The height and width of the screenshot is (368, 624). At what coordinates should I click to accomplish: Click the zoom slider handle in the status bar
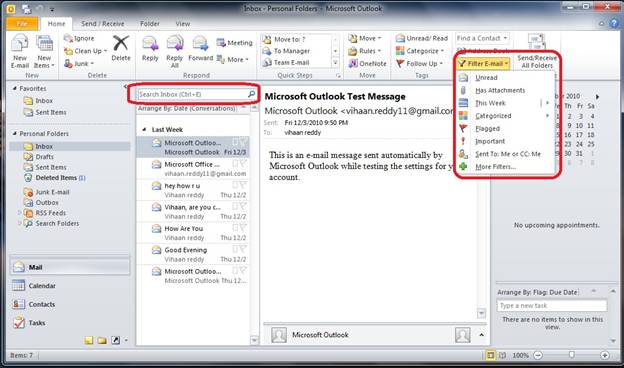(572, 354)
